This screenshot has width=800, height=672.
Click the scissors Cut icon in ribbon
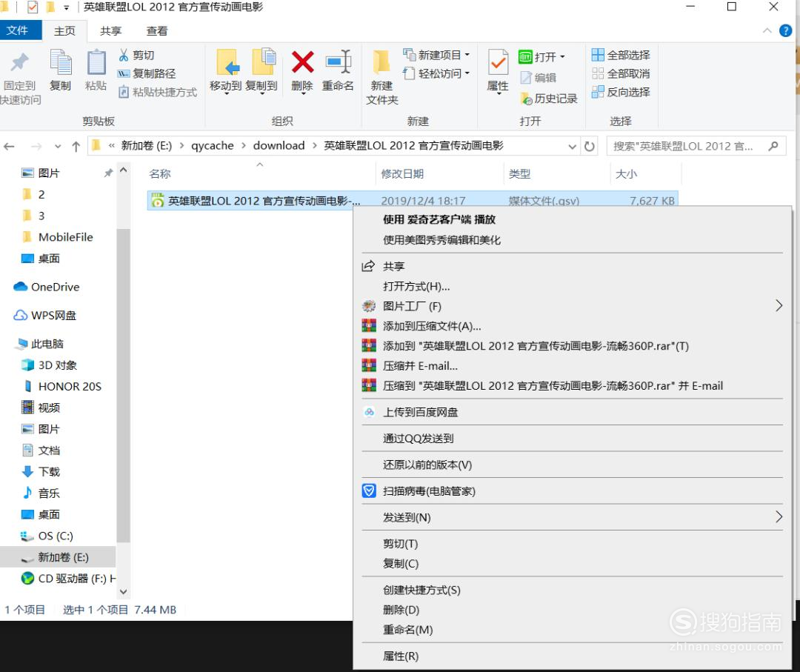tap(124, 56)
